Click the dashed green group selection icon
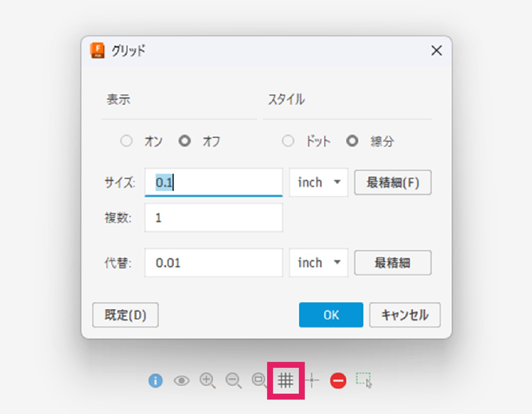532x414 pixels. click(364, 380)
